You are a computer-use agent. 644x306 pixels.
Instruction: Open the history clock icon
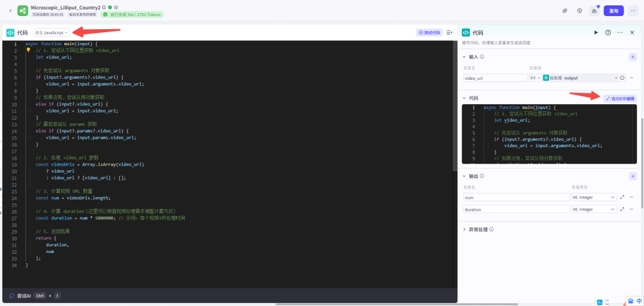click(x=579, y=11)
